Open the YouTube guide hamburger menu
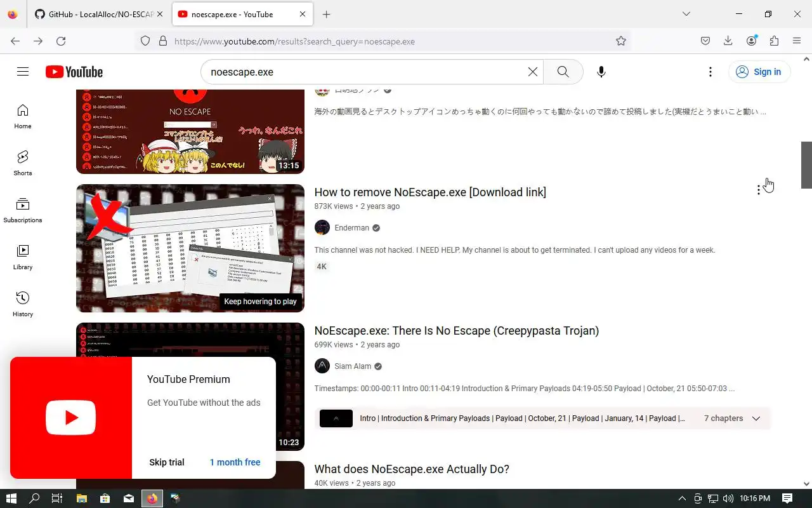The width and height of the screenshot is (812, 508). [23, 72]
